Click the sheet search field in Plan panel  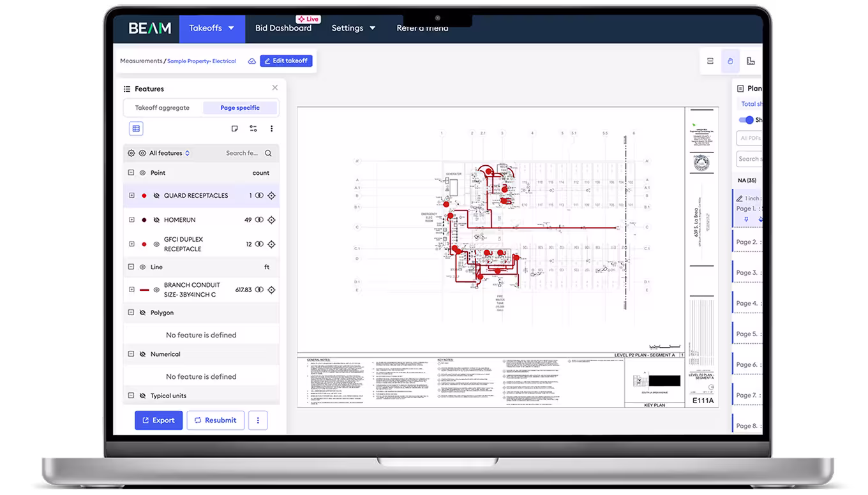pos(749,159)
